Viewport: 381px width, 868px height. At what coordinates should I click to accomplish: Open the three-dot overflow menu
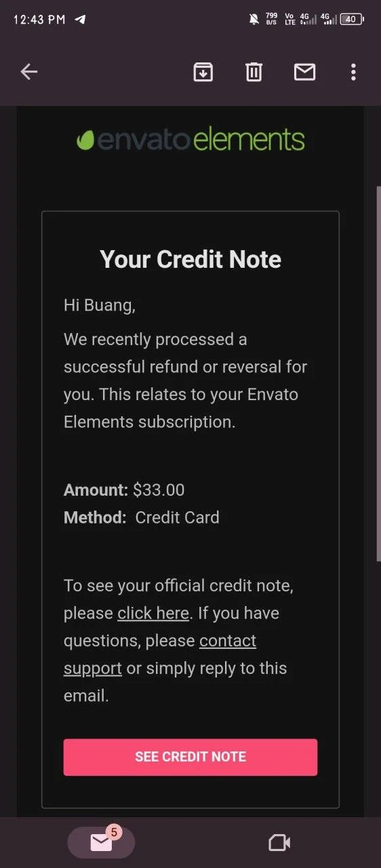(x=353, y=72)
